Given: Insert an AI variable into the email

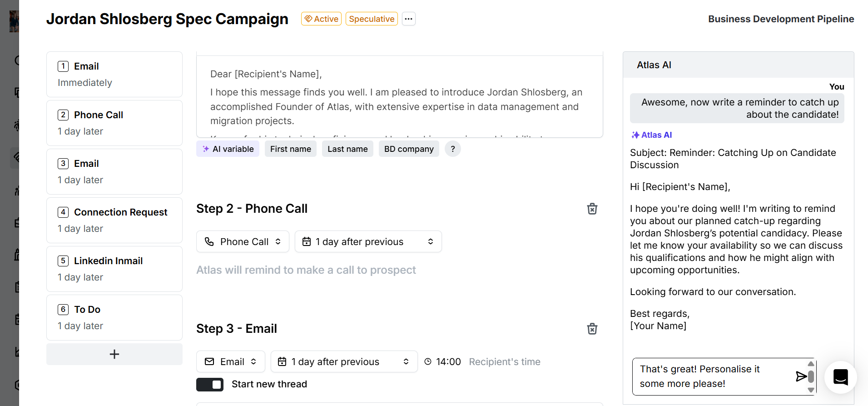Looking at the screenshot, I should coord(228,149).
